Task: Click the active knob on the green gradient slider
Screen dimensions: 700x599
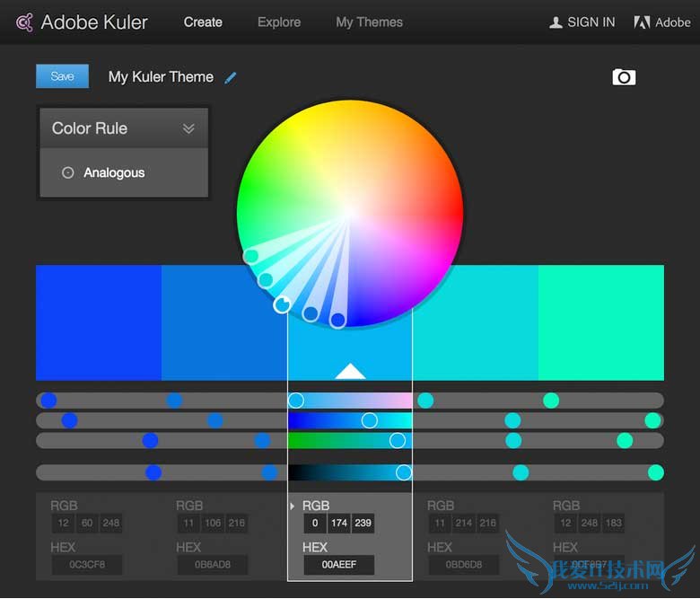Action: tap(398, 440)
